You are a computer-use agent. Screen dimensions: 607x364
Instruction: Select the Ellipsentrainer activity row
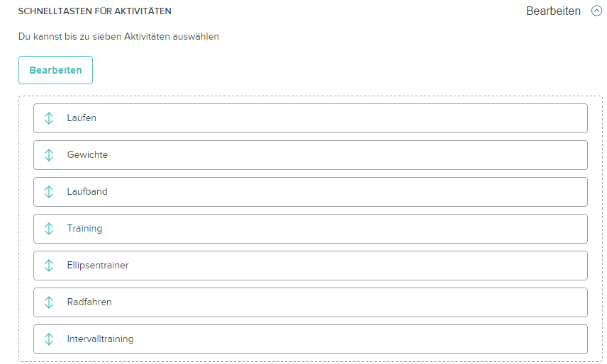tap(311, 266)
